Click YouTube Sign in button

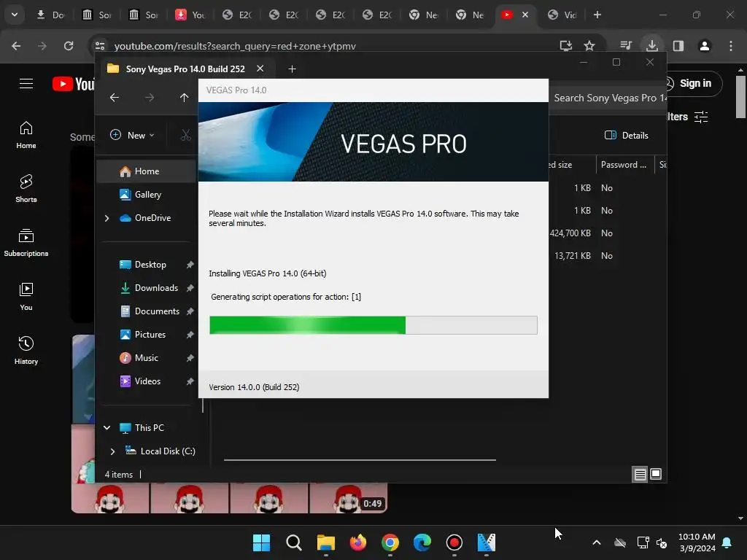[x=693, y=84]
